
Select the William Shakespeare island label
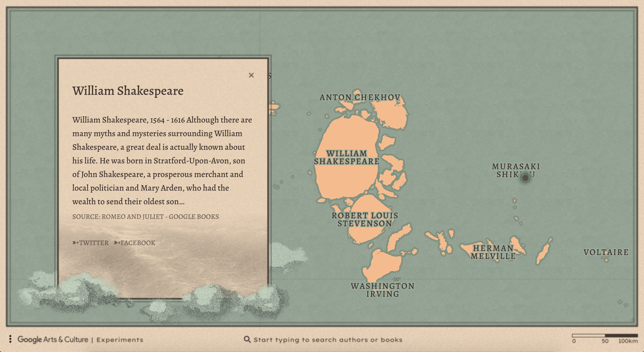(x=346, y=157)
